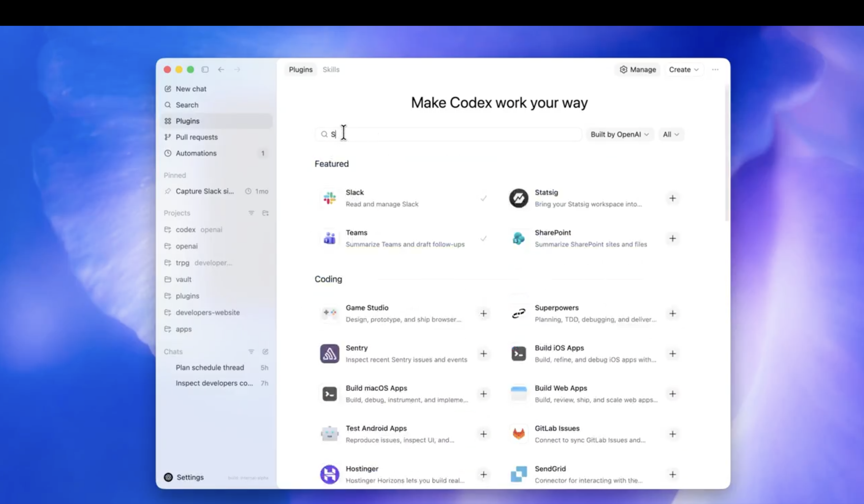The image size is (864, 504).
Task: Click the Manage button
Action: 638,69
